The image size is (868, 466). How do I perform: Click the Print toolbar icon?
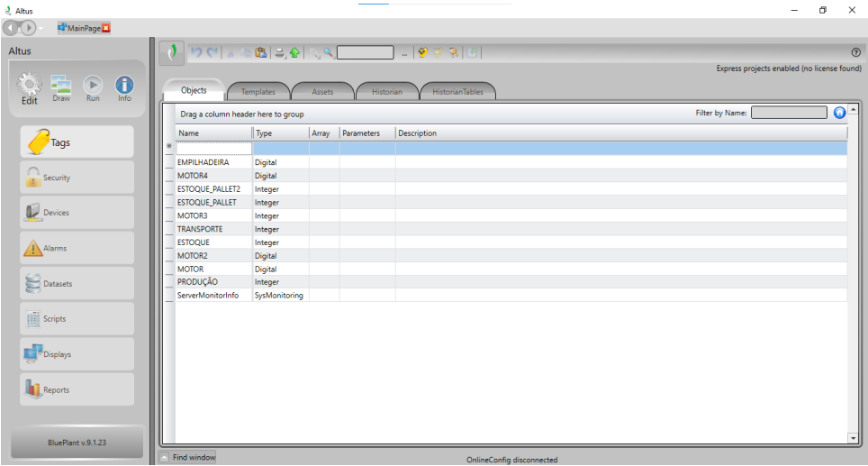280,53
